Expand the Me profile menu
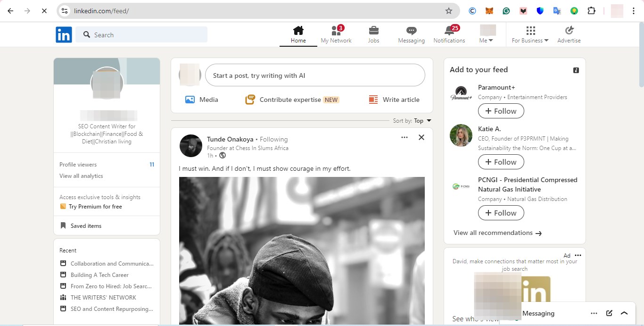The height and width of the screenshot is (326, 644). pos(487,35)
